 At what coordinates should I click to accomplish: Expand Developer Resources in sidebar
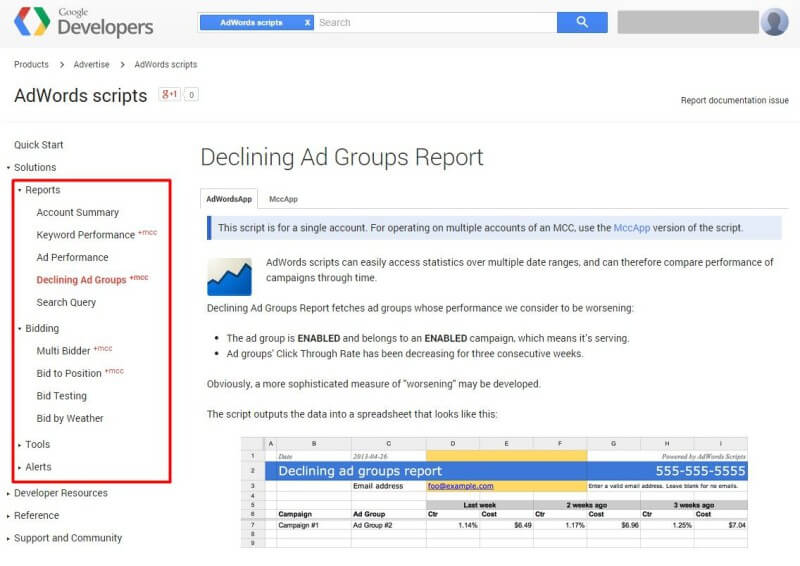click(60, 493)
